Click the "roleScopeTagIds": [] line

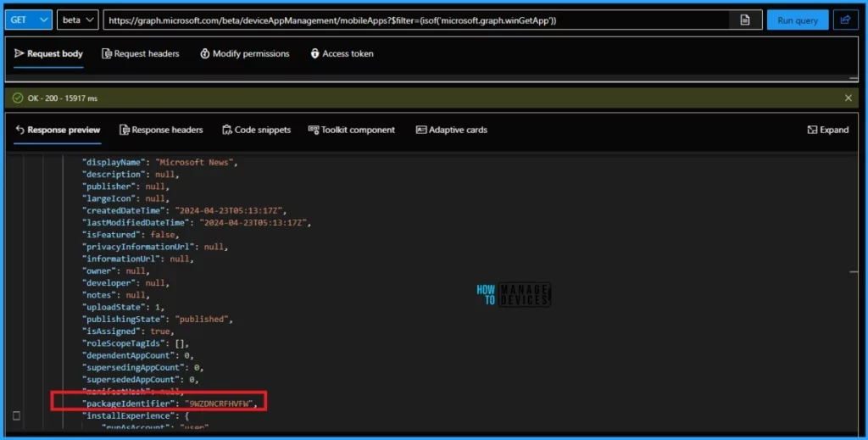(x=136, y=343)
